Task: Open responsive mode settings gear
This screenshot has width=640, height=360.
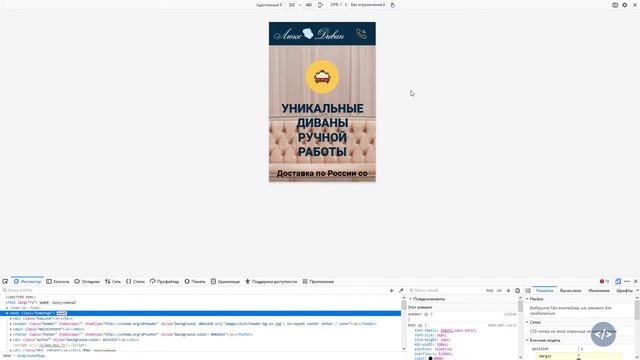Action: (x=624, y=5)
